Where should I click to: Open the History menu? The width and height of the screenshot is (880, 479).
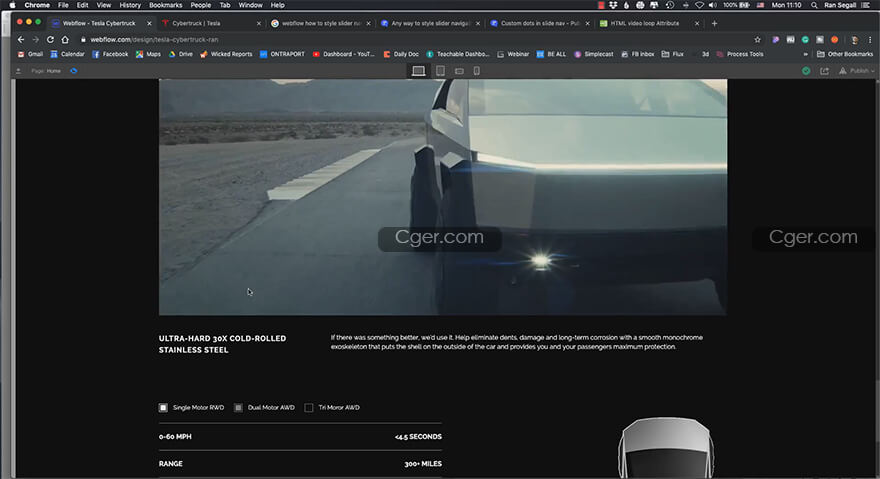pos(130,5)
